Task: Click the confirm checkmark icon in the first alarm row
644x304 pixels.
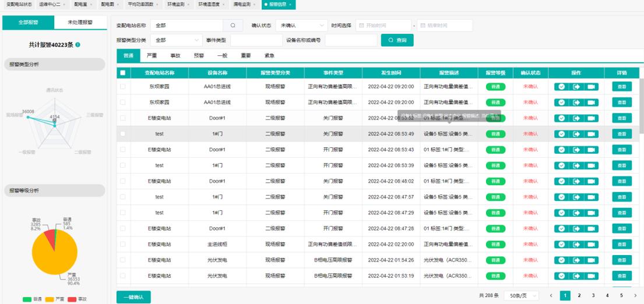Action: point(561,86)
